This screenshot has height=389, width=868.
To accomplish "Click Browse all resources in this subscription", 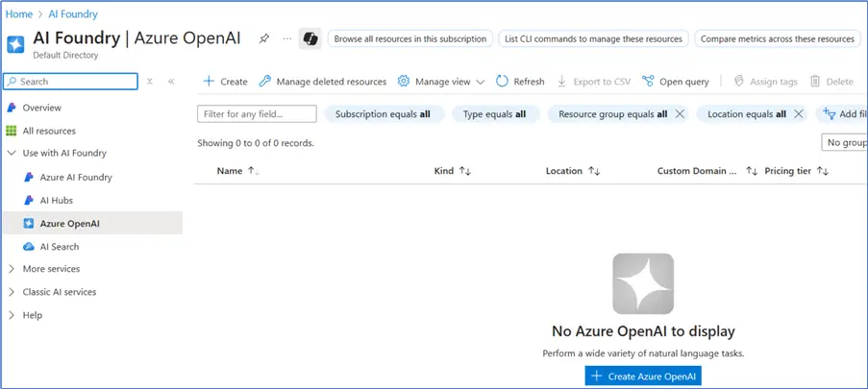I will pyautogui.click(x=410, y=38).
